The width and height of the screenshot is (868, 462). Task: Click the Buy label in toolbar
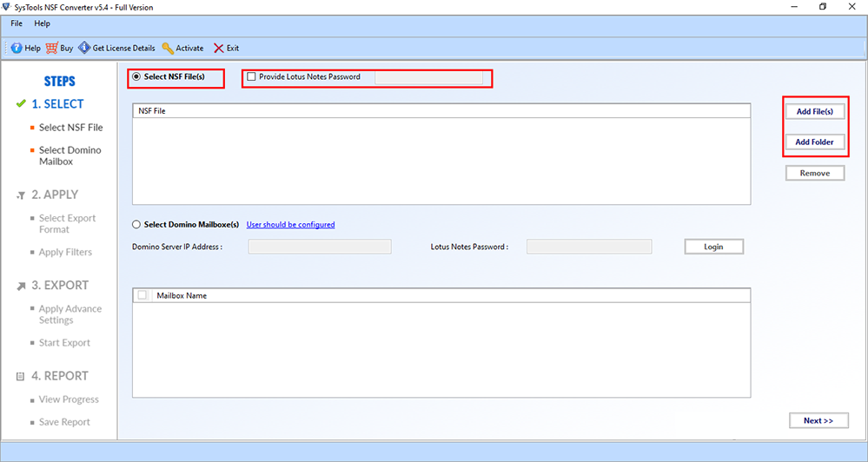coord(67,48)
